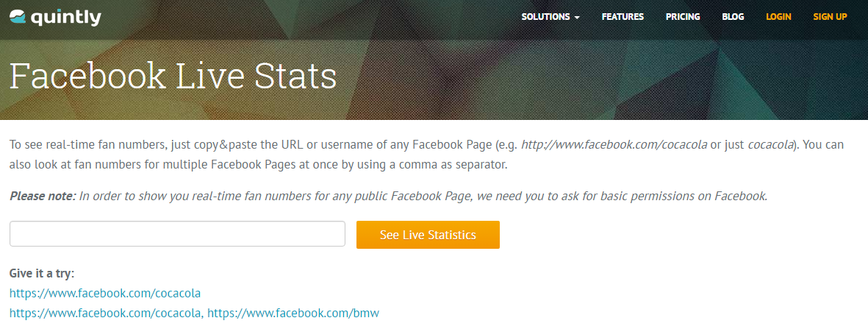The width and height of the screenshot is (868, 329).
Task: Open the facebook.com/bmw example link
Action: point(293,314)
